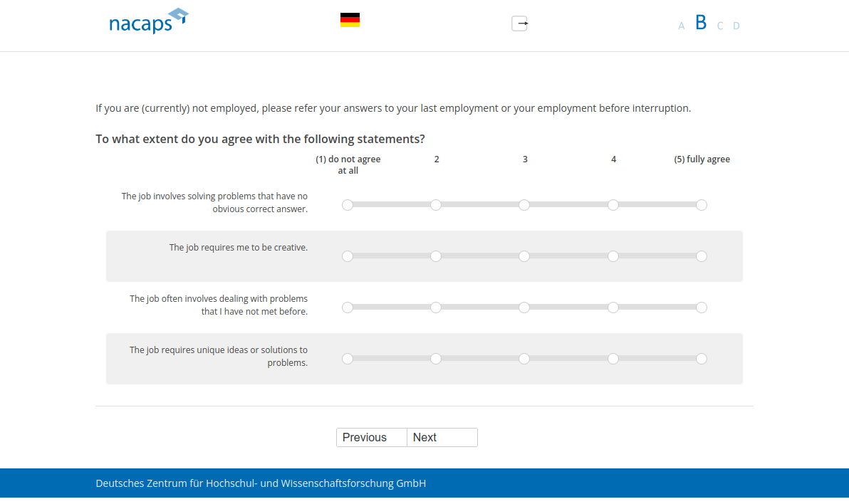
Task: Rate 'no obvious correct answer' as 1
Action: pos(348,205)
